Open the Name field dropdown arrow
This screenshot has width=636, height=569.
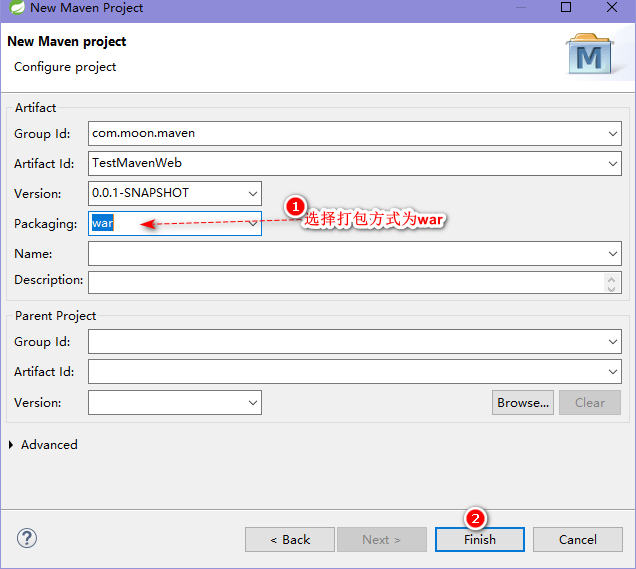(612, 253)
